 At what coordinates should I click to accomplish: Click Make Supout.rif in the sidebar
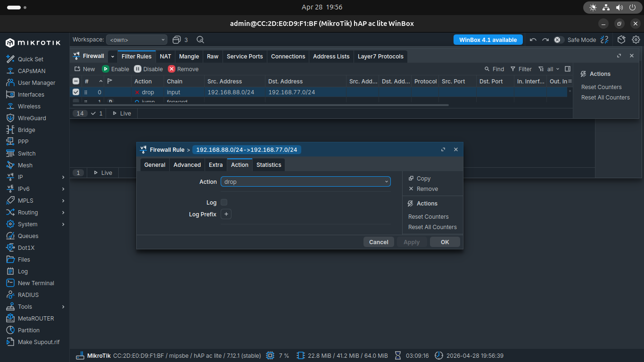click(39, 342)
